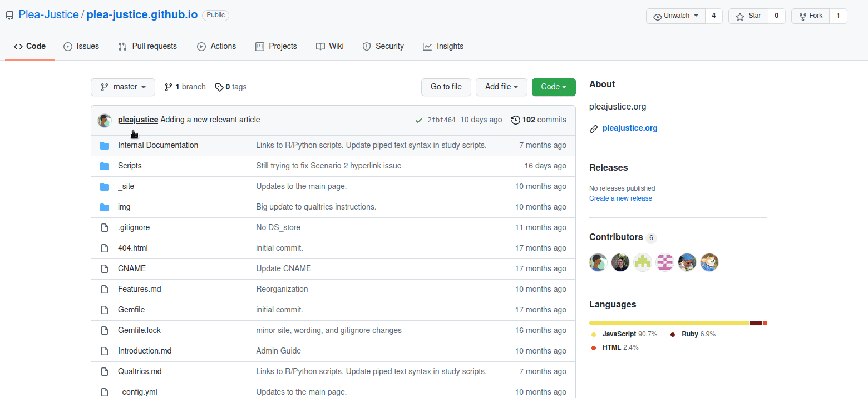This screenshot has height=398, width=868.
Task: Click the dog contributor avatar
Action: (x=709, y=262)
